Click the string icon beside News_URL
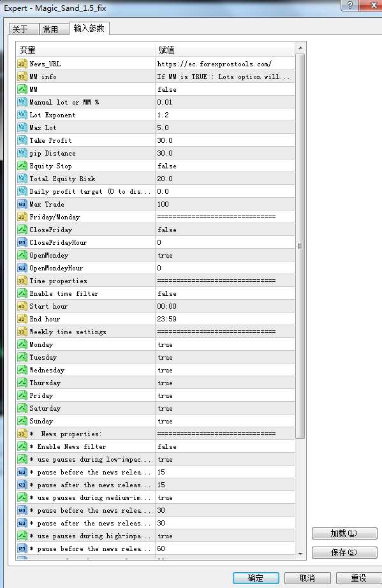This screenshot has height=588, width=382. click(x=22, y=64)
